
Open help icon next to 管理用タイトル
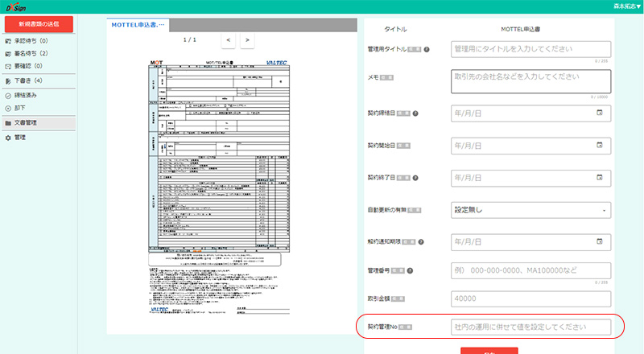pos(427,49)
